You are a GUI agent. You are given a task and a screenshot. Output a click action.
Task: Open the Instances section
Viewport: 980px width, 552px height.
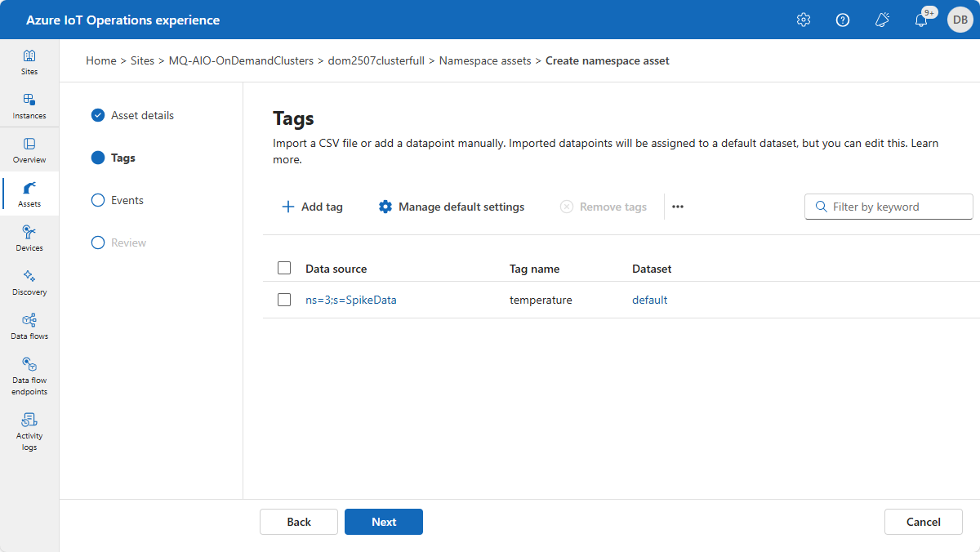[x=29, y=105]
